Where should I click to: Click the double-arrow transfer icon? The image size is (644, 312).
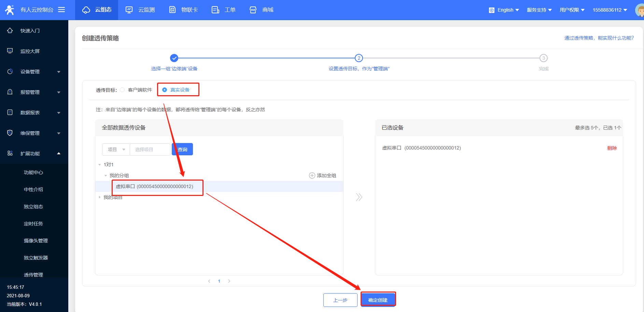(359, 197)
